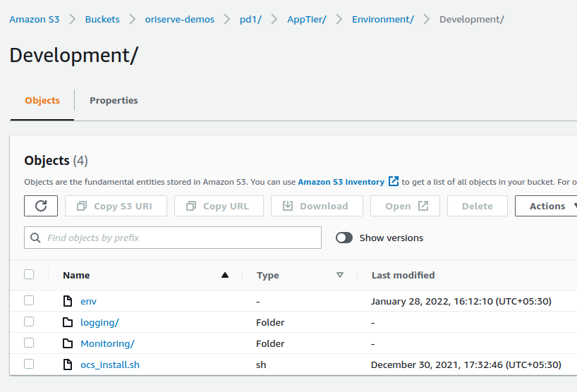Click the search magnifier icon in prefix field
Screen dimensions: 577x392
click(36, 238)
